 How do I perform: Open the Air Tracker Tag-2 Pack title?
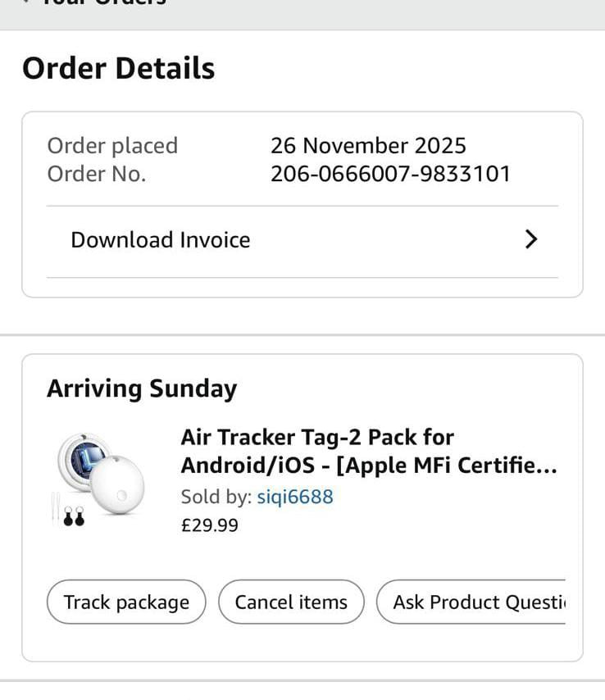(x=369, y=451)
